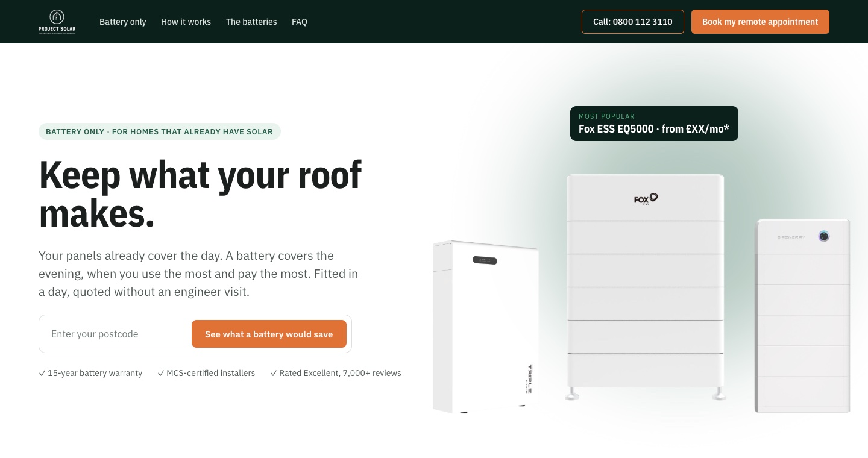Select the Fox ESS battery image

646,287
